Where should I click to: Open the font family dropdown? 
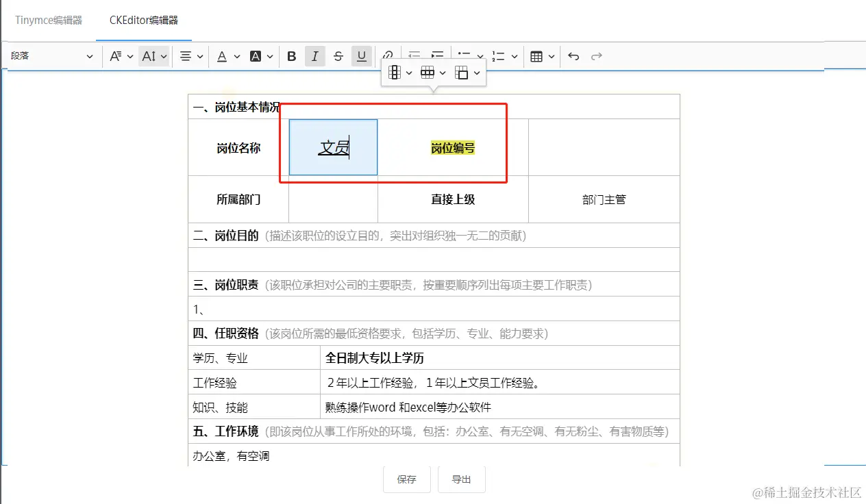(x=121, y=56)
